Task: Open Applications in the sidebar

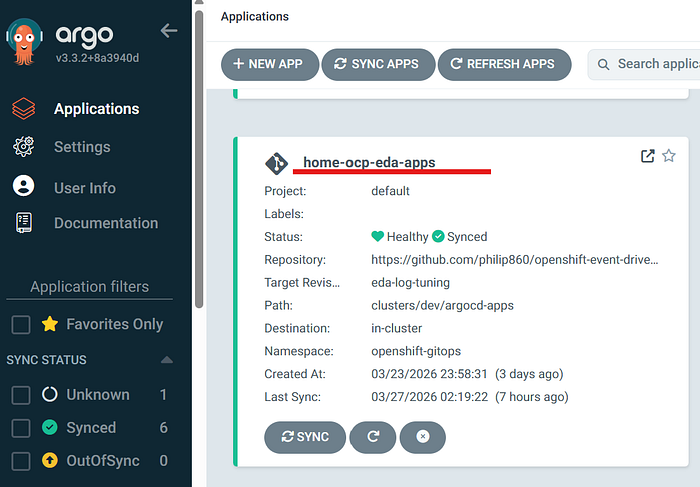Action: coord(96,109)
